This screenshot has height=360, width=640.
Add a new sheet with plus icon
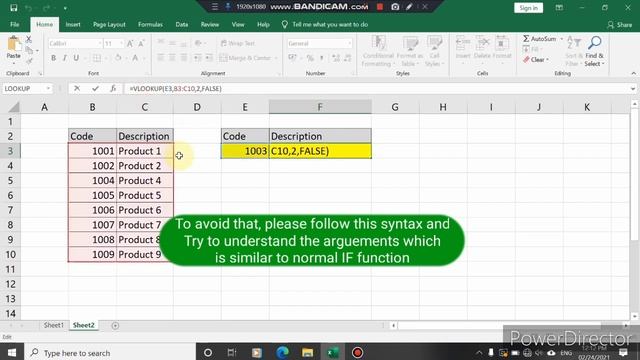coord(115,325)
